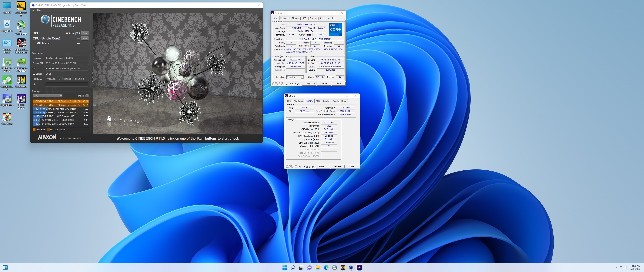Viewport: 644px width, 272px height.
Task: Select the Xeon CPU X5570 ranking row
Action: click(x=61, y=113)
